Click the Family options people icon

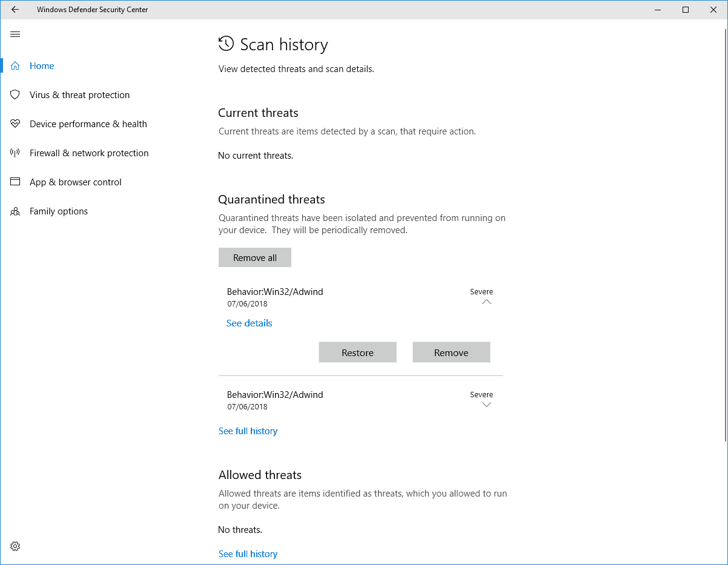(x=15, y=211)
